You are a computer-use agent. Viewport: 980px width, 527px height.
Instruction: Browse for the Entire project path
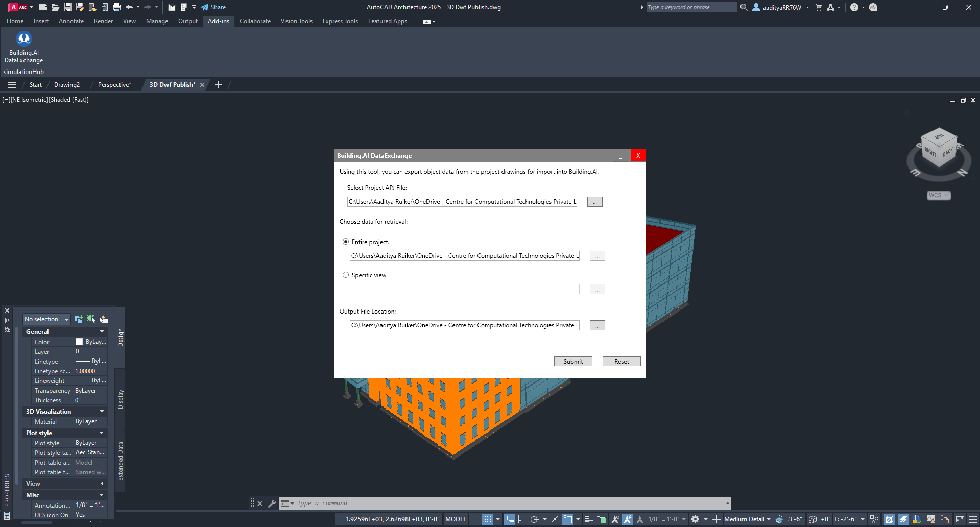click(x=597, y=256)
